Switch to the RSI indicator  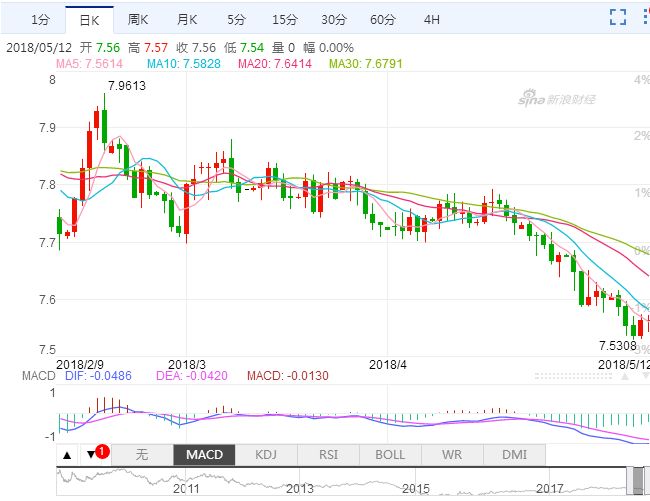point(328,455)
